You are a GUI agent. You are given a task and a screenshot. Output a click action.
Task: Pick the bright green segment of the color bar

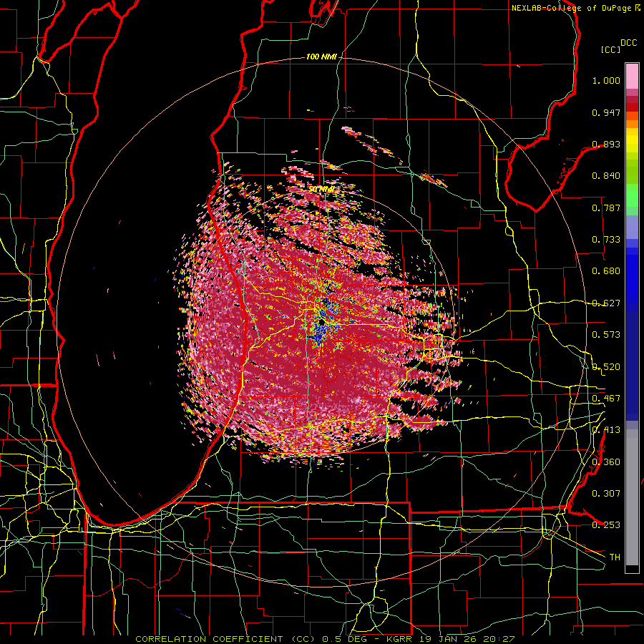pos(632,195)
